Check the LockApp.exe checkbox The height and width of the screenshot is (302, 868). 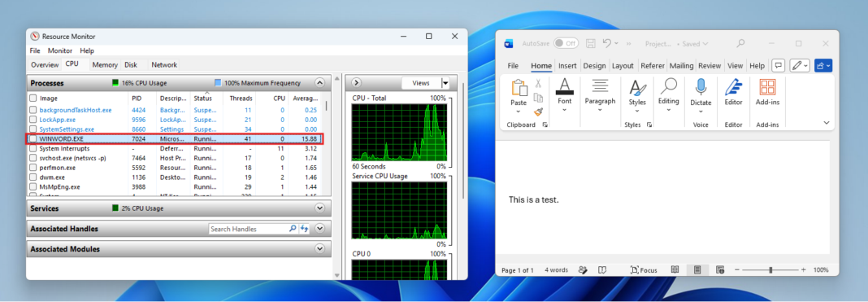pyautogui.click(x=33, y=120)
